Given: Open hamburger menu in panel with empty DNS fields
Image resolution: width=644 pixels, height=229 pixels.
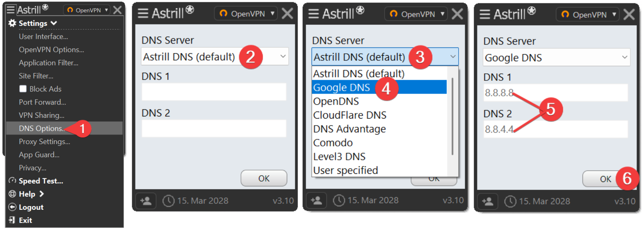Looking at the screenshot, I should [143, 14].
